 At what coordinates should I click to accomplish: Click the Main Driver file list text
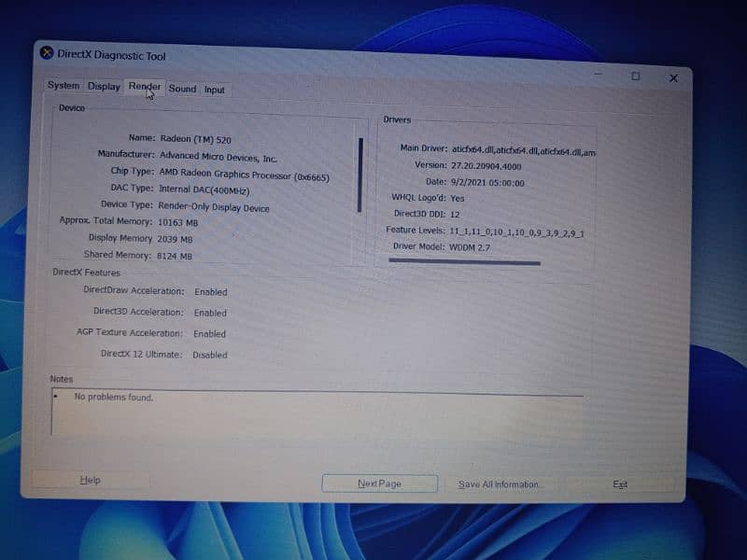coord(524,149)
